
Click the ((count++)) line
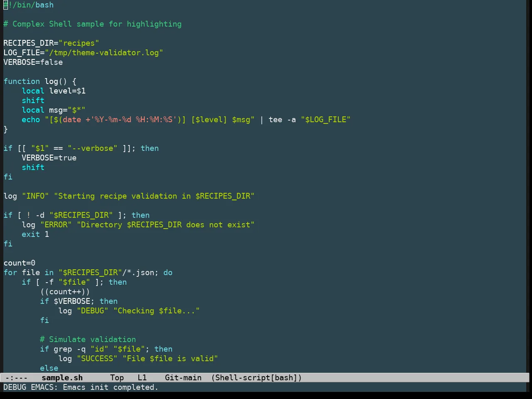click(x=65, y=292)
